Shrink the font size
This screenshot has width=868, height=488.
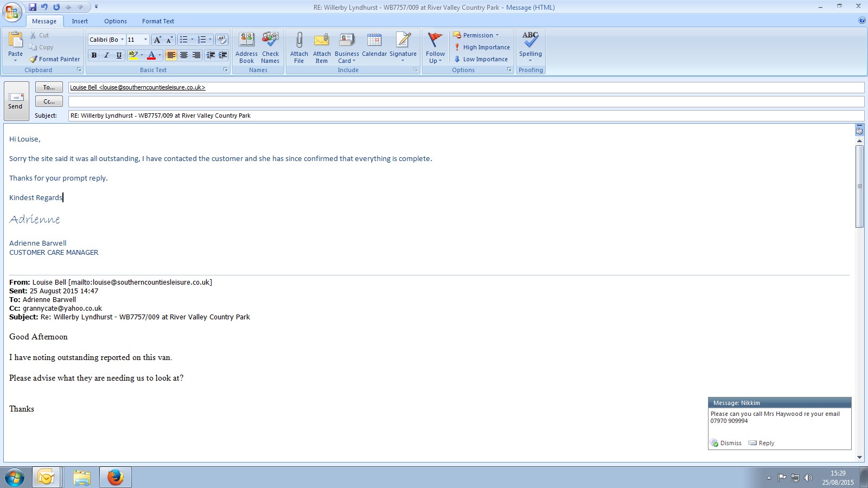coord(169,40)
